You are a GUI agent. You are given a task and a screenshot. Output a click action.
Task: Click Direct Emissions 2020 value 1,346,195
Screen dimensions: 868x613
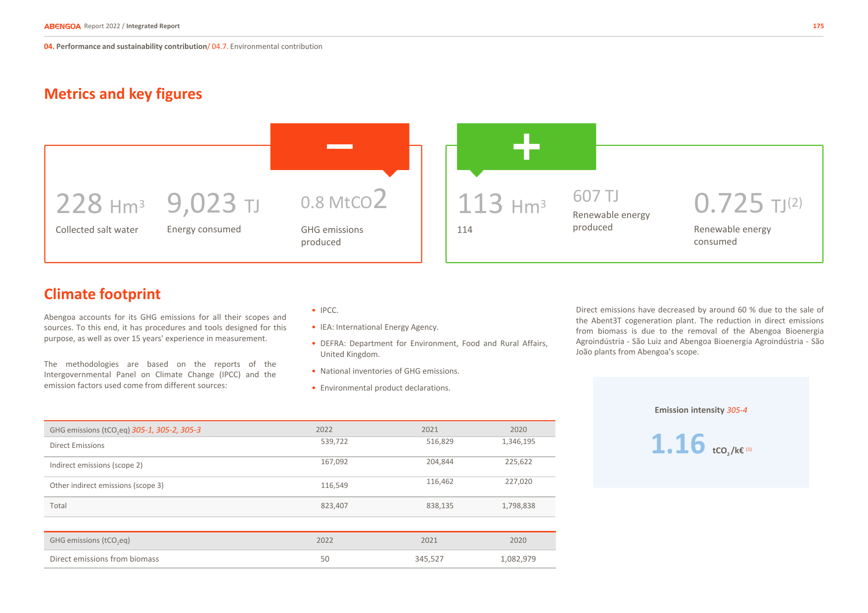point(518,441)
